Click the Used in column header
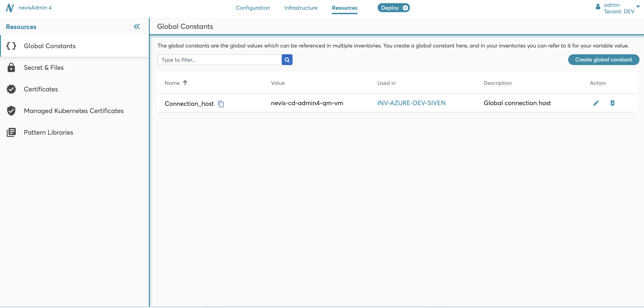This screenshot has height=308, width=644. pos(386,83)
